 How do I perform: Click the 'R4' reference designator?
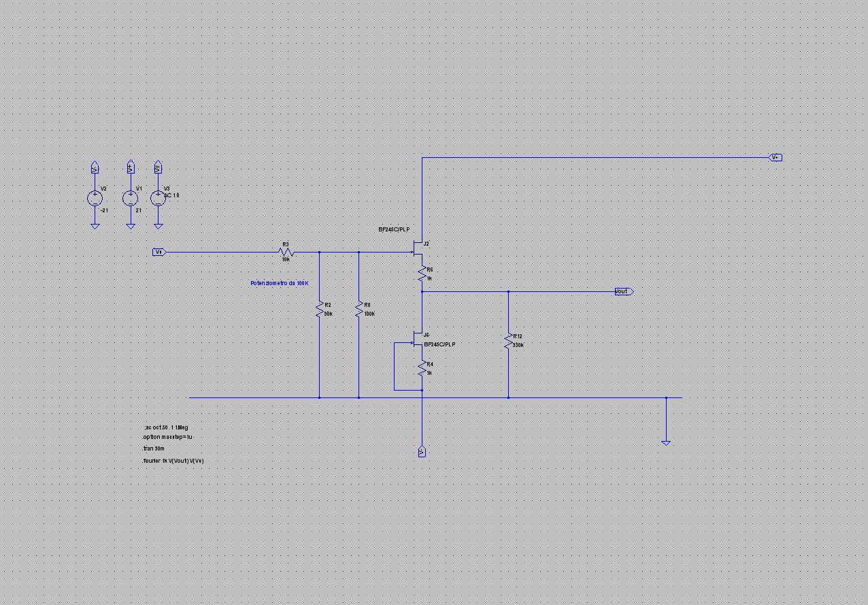(430, 365)
